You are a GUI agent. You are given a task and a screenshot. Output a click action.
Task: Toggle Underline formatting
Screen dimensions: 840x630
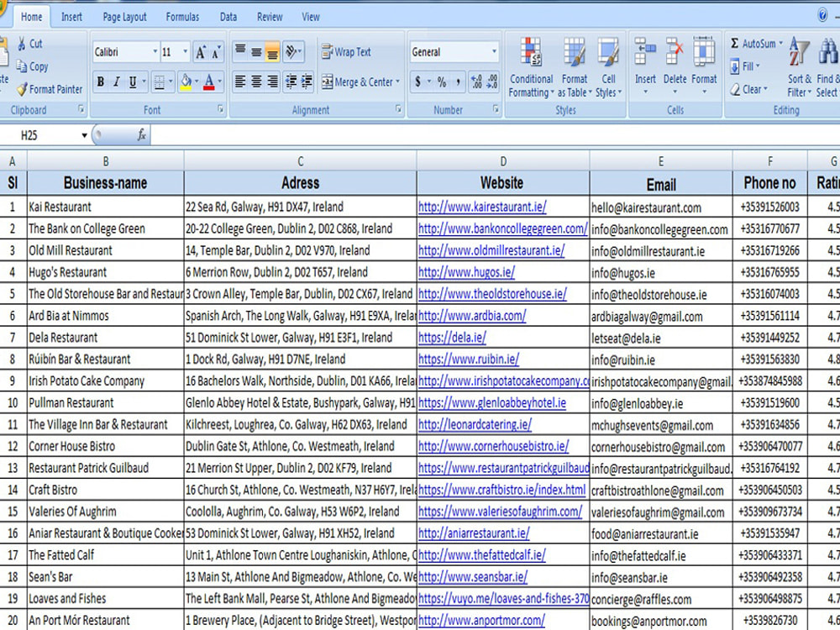point(133,82)
